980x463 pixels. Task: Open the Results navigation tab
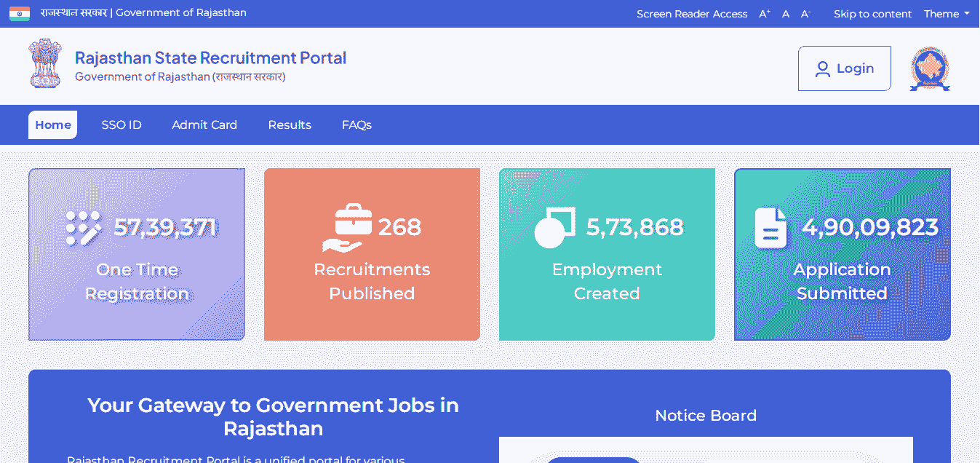click(x=290, y=124)
